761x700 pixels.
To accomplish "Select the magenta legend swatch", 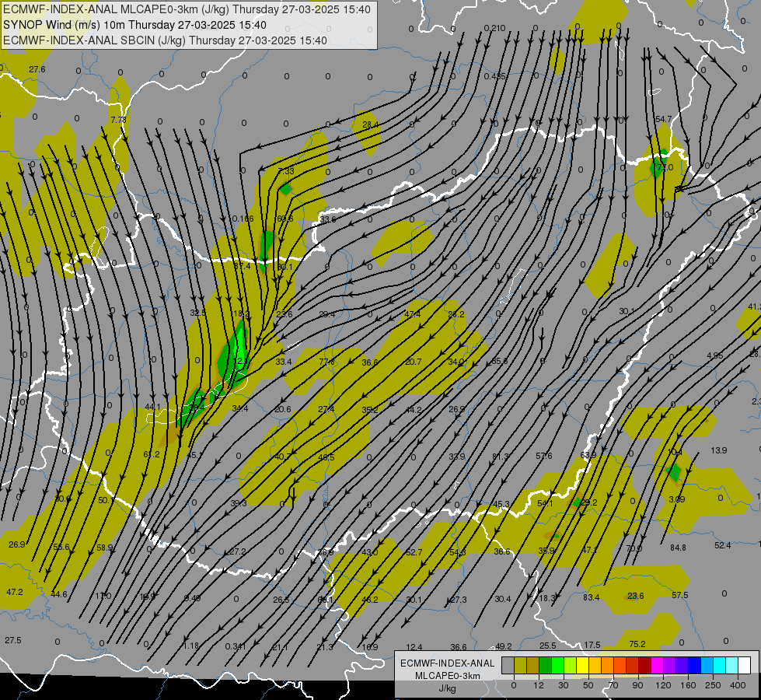I will coord(657,665).
